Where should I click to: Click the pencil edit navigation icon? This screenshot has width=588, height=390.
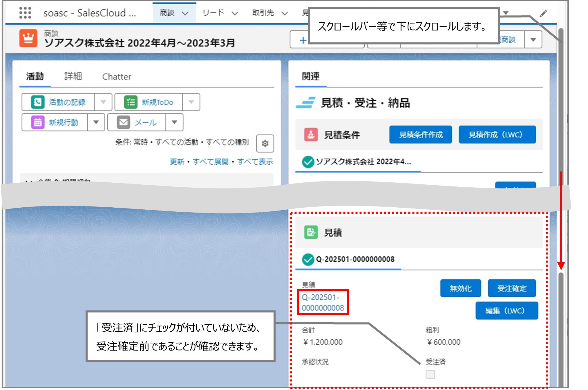543,13
